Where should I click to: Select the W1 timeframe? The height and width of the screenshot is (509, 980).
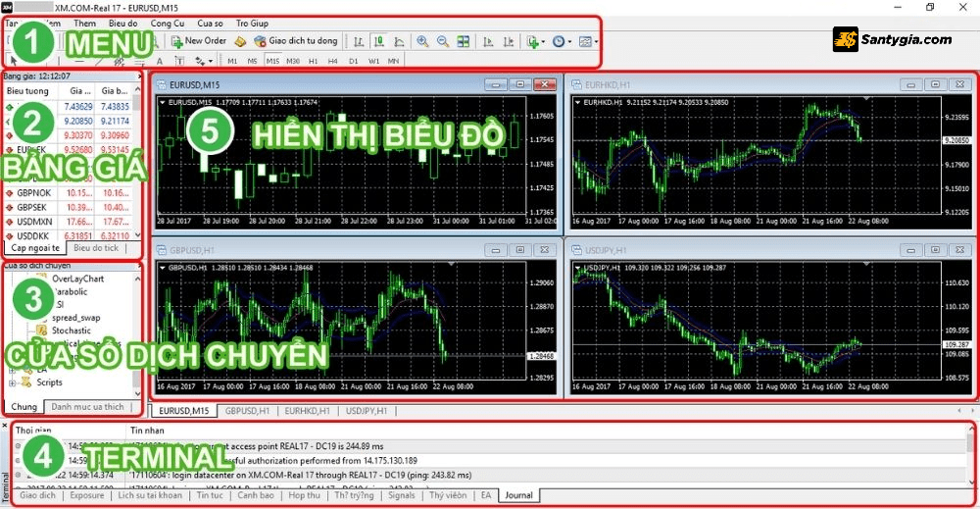click(x=373, y=61)
